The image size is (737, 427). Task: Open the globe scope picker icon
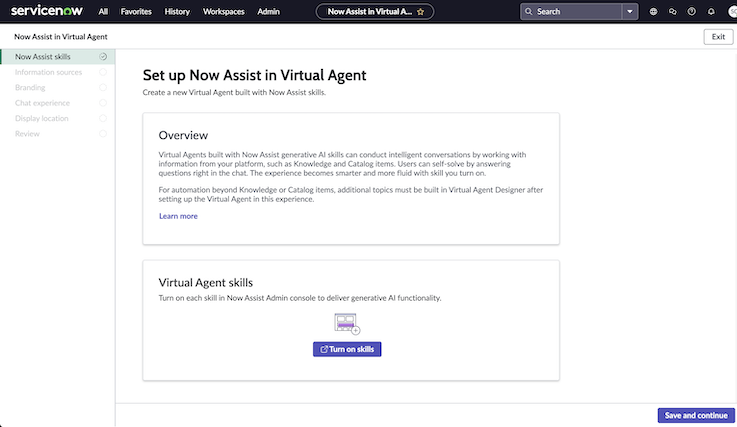(x=653, y=11)
